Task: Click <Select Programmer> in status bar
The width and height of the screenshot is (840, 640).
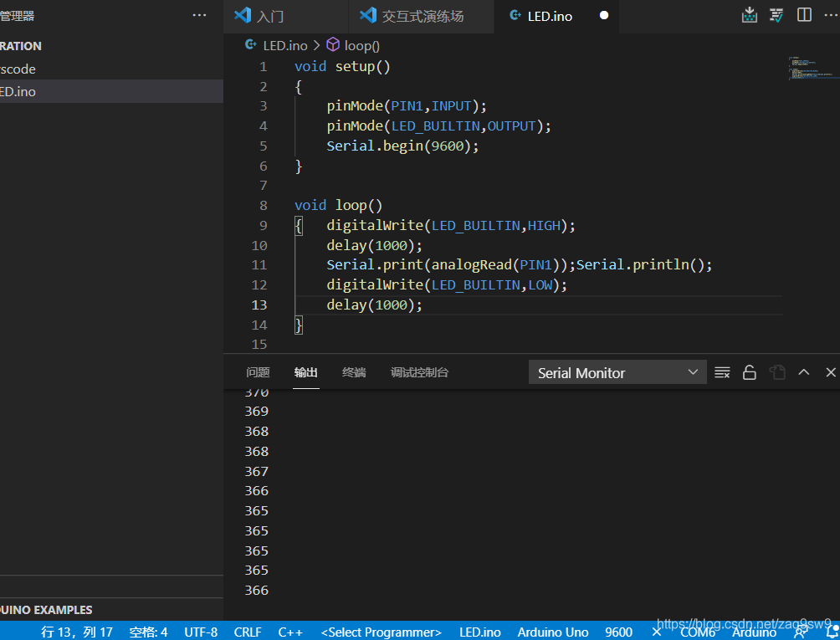Action: coord(381,632)
